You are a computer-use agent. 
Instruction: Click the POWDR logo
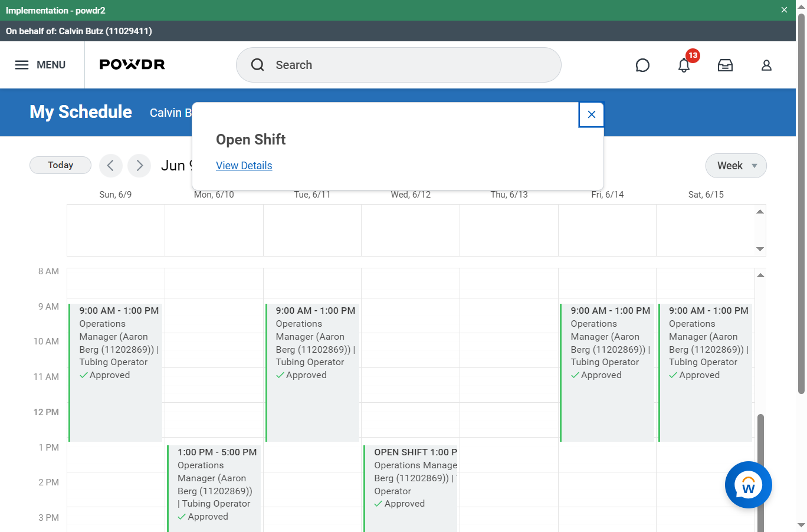coord(132,64)
